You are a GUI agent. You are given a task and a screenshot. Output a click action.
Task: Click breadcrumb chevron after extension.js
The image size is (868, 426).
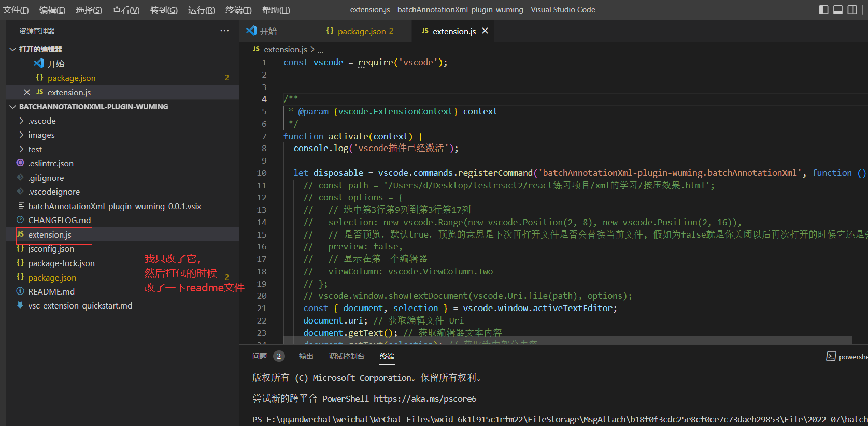(312, 49)
